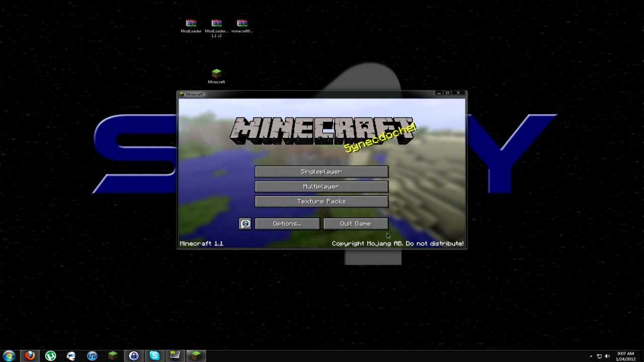Open Skype from the taskbar
Image resolution: width=644 pixels, height=362 pixels.
point(154,355)
